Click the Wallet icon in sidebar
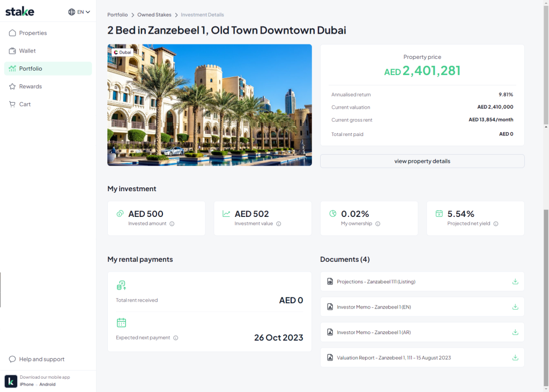 pyautogui.click(x=12, y=51)
